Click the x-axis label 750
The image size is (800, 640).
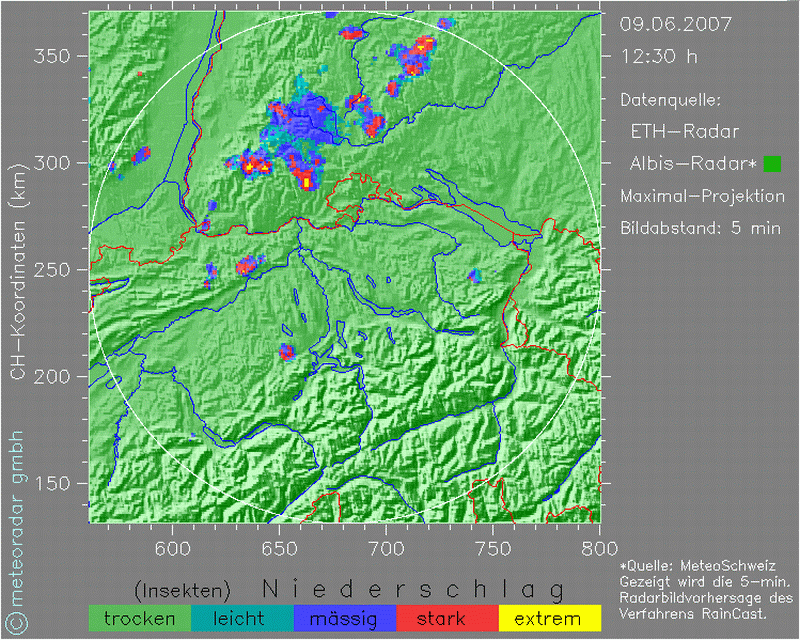point(493,549)
